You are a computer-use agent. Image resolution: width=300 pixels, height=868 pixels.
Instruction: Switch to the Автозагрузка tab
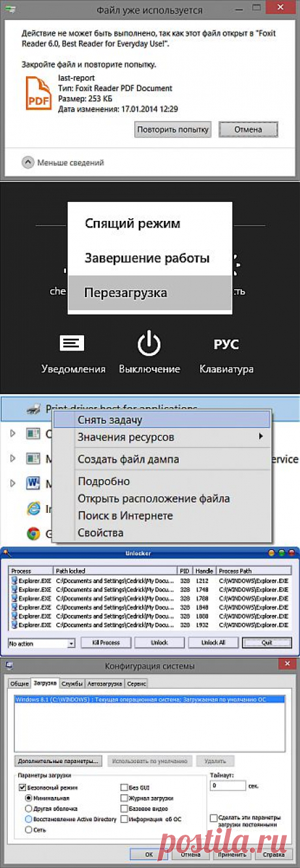tap(104, 683)
